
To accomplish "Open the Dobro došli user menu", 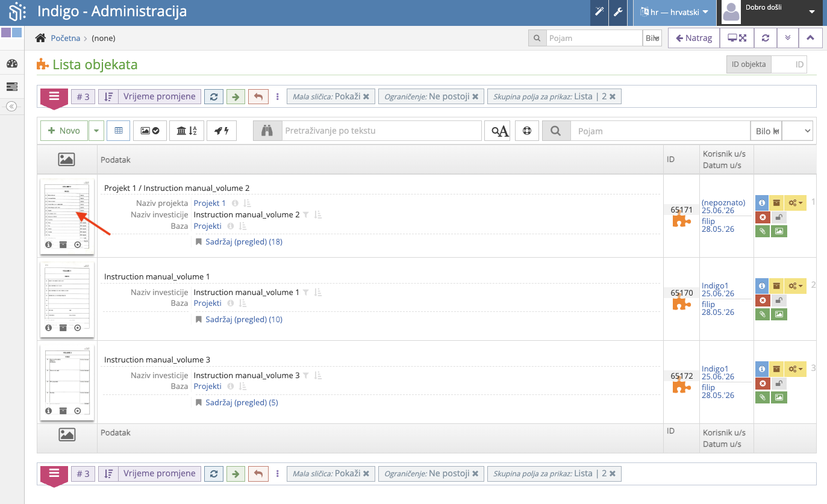I will click(772, 12).
